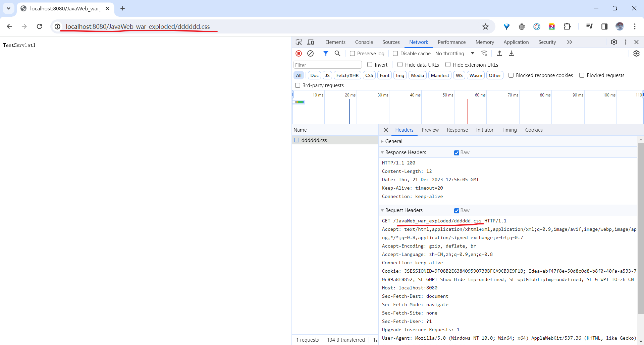The image size is (644, 345).
Task: Reload the page
Action: tap(39, 26)
